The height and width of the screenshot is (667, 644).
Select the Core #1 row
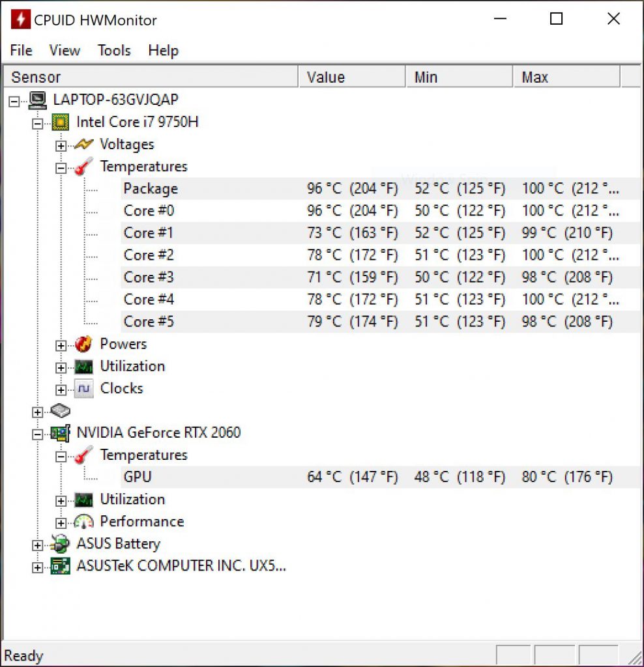(x=381, y=233)
